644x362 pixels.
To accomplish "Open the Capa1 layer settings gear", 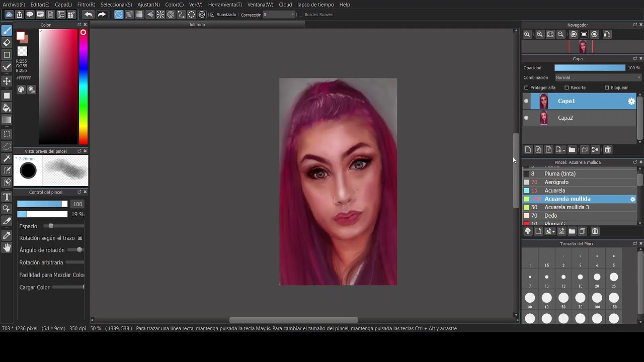I will [631, 101].
